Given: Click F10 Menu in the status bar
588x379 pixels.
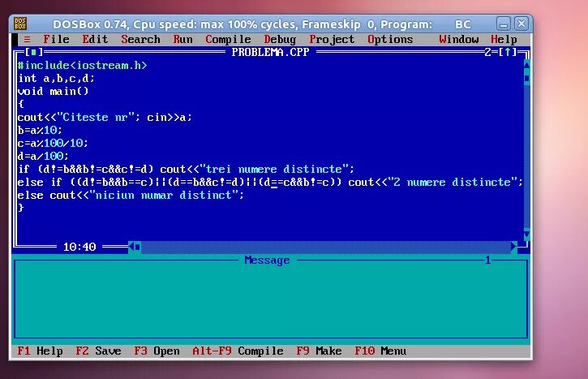Looking at the screenshot, I should click(380, 351).
